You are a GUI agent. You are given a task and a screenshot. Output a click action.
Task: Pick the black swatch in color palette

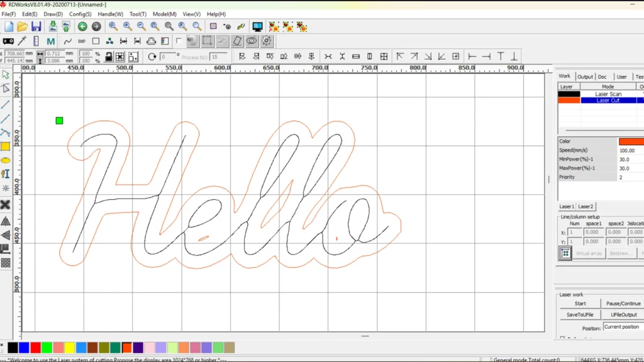tap(13, 348)
